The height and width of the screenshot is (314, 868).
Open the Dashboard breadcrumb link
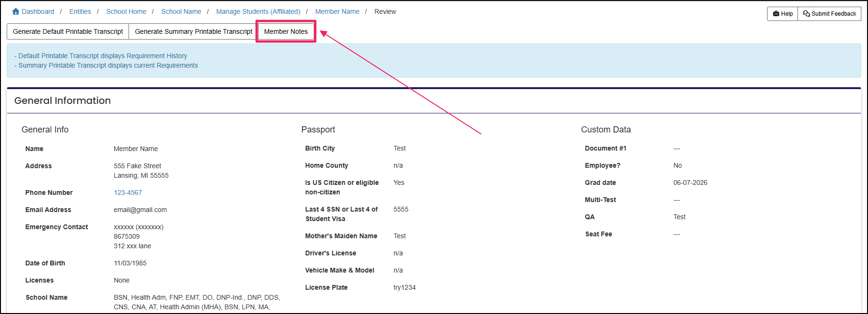pyautogui.click(x=38, y=11)
